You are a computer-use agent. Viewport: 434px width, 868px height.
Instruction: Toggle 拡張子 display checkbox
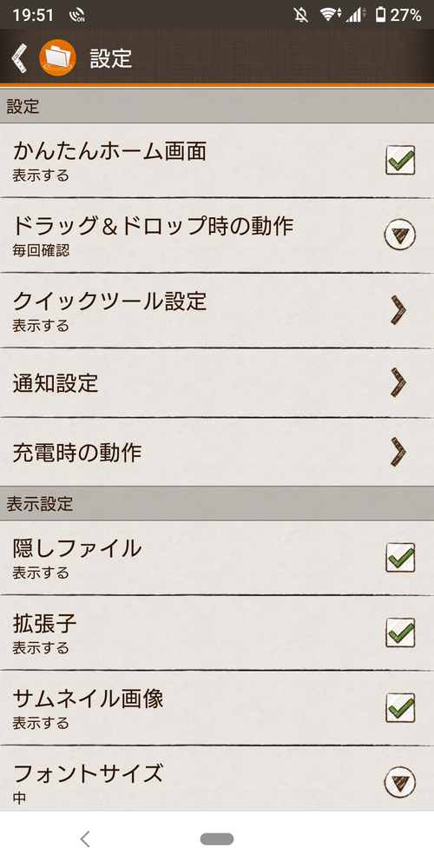[400, 633]
